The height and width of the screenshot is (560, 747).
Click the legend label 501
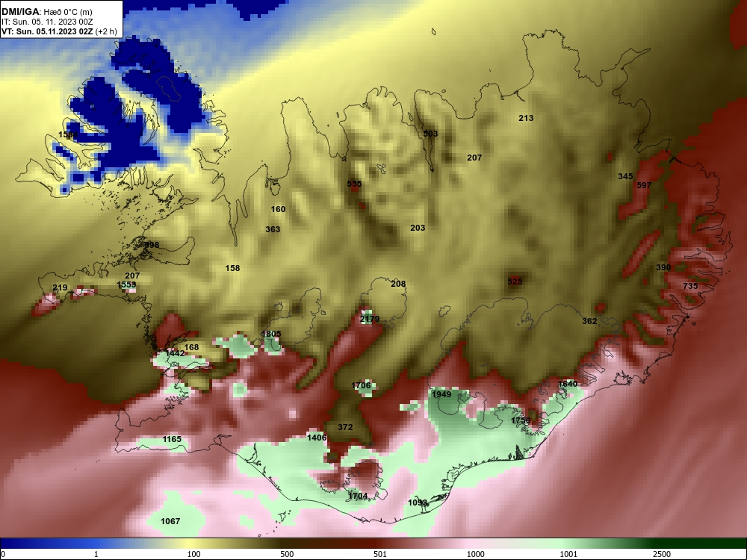point(379,554)
